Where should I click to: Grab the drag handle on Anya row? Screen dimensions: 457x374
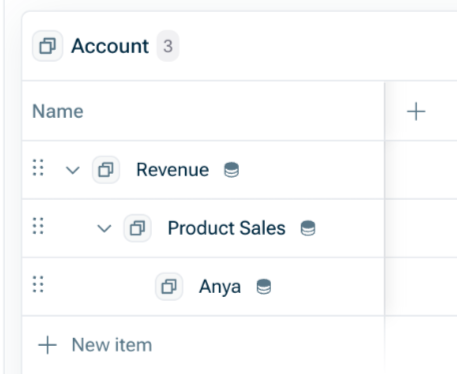[x=38, y=284]
